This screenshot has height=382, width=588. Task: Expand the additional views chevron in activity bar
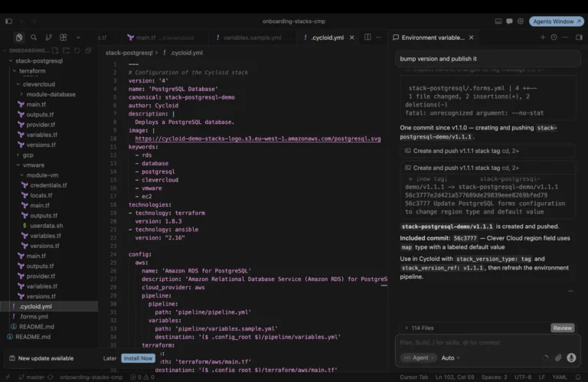[78, 37]
